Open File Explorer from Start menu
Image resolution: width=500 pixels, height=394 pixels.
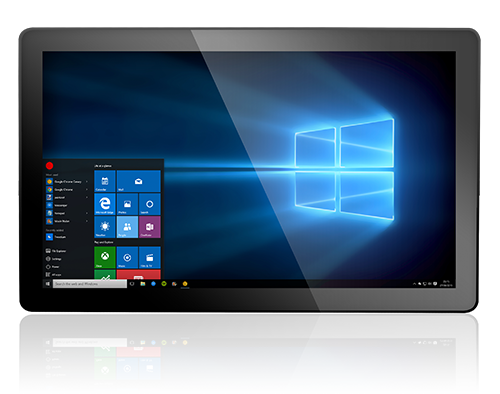point(56,251)
